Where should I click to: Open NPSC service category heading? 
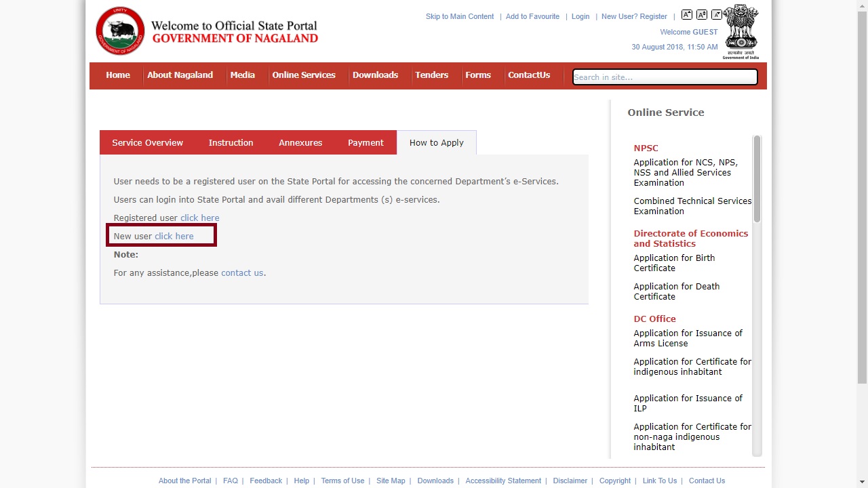646,148
